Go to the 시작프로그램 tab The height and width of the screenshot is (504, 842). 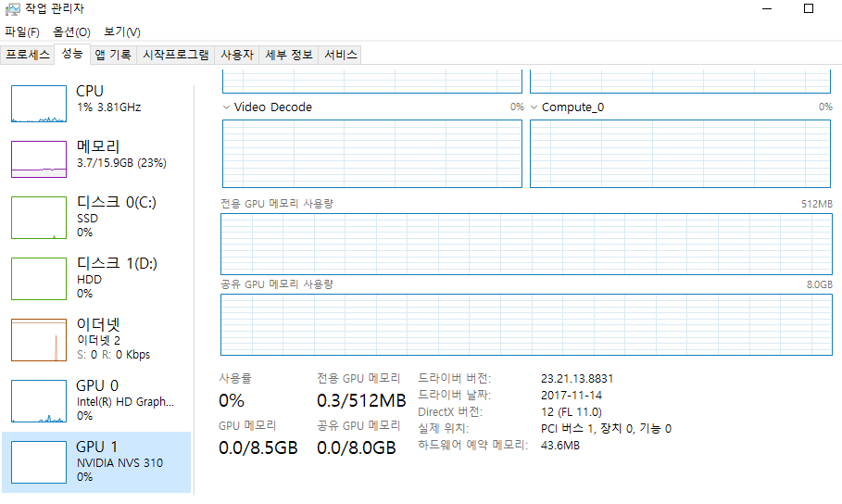(175, 55)
